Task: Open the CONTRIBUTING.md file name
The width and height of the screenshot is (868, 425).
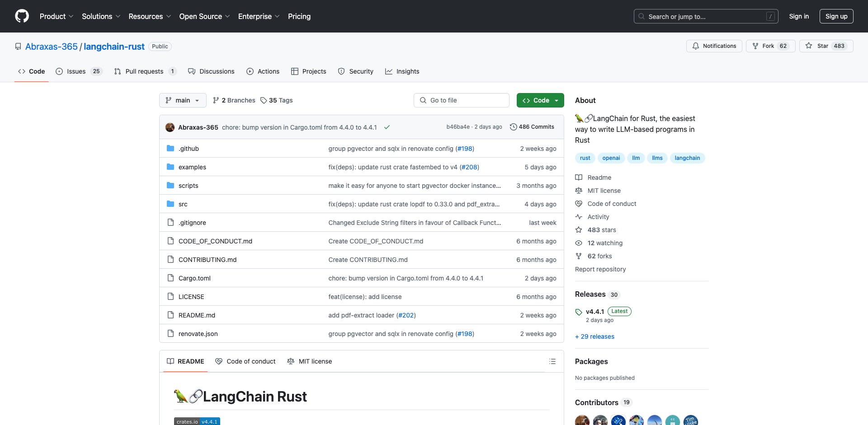Action: click(x=208, y=260)
